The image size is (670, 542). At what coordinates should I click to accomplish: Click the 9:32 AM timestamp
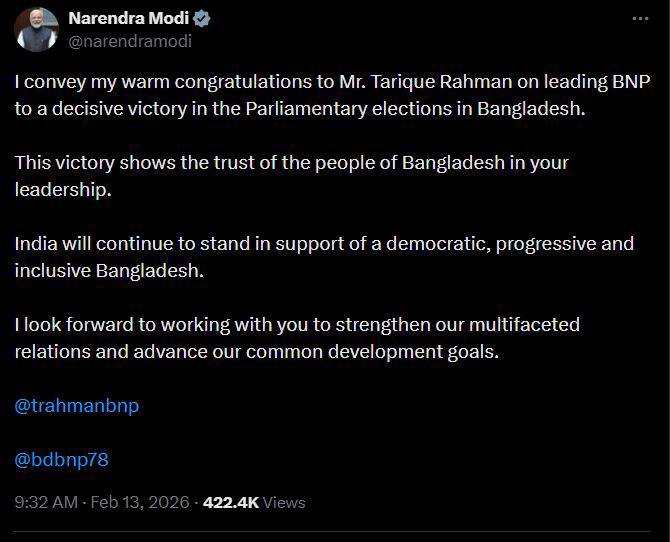click(46, 502)
